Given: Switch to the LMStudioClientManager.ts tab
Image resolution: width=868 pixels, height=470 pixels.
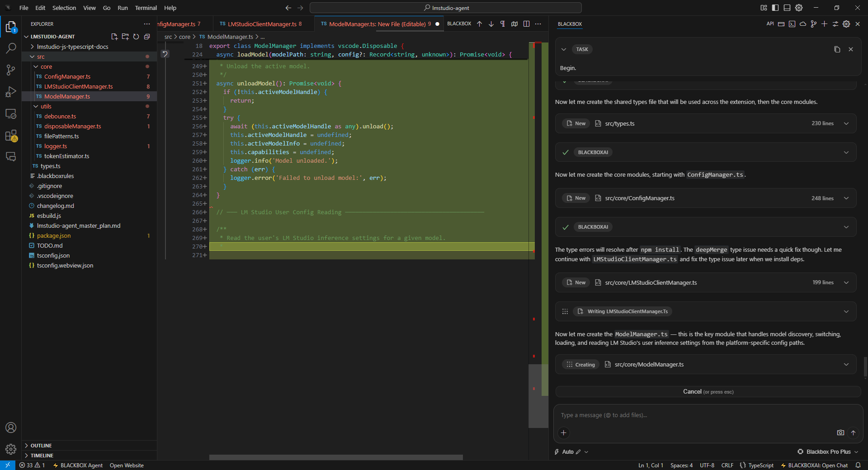Looking at the screenshot, I should click(262, 24).
